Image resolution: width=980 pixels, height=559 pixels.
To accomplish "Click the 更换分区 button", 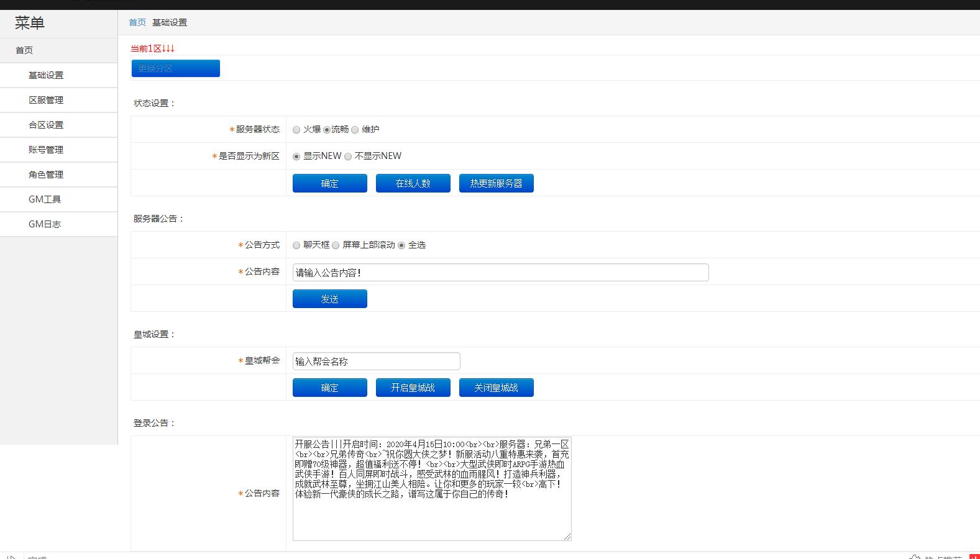I will click(x=175, y=68).
